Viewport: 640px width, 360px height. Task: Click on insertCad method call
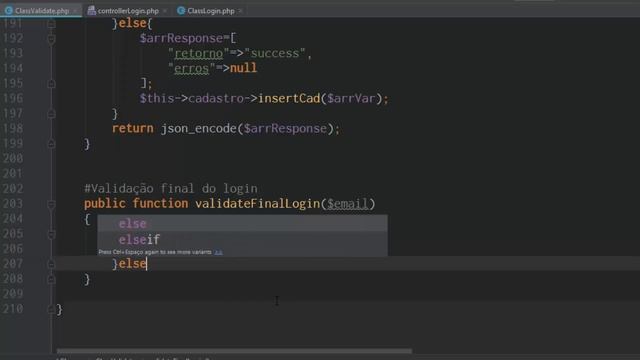289,98
